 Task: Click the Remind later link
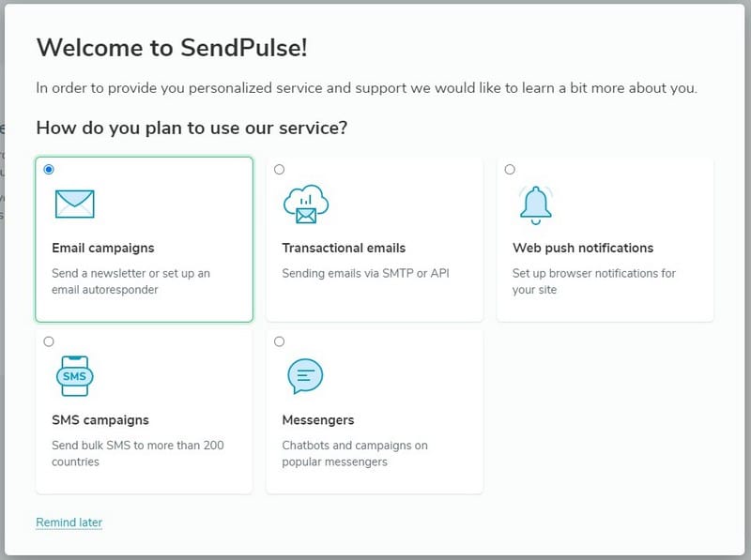click(x=69, y=522)
